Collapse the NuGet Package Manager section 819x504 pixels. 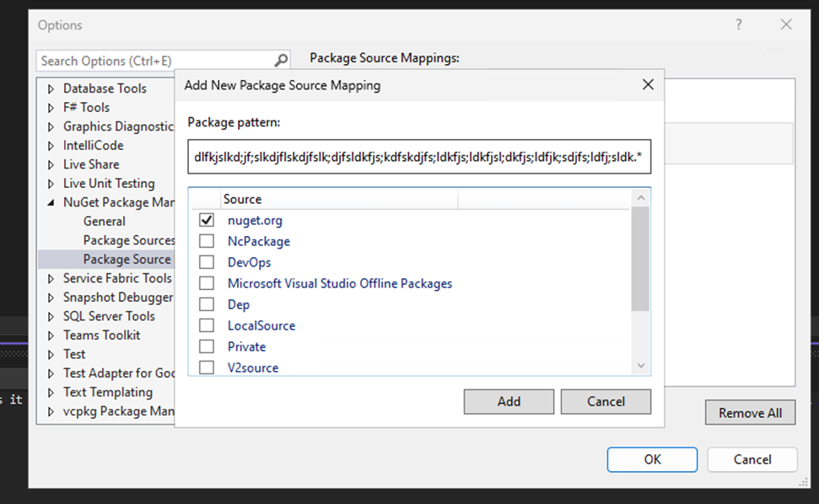pyautogui.click(x=52, y=202)
